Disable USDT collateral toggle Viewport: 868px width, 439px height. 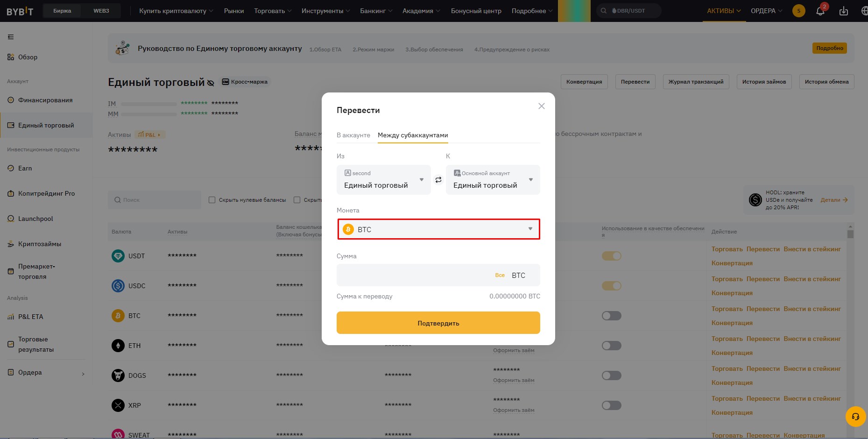pos(612,256)
